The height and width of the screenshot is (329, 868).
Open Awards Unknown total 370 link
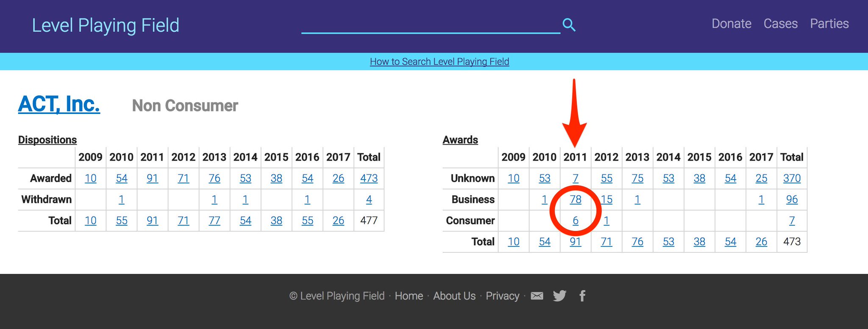point(792,178)
